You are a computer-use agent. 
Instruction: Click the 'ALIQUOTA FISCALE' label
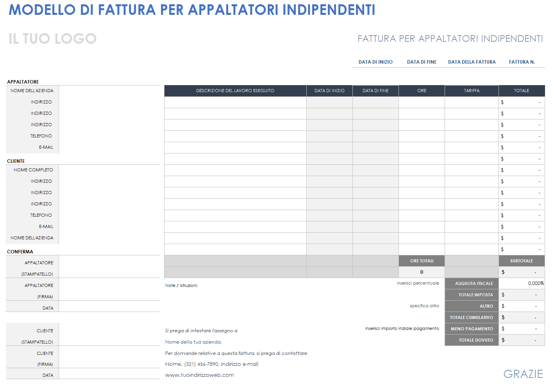click(472, 283)
